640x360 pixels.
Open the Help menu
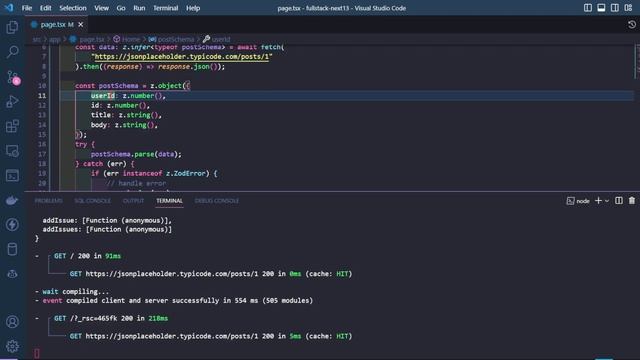pyautogui.click(x=193, y=8)
